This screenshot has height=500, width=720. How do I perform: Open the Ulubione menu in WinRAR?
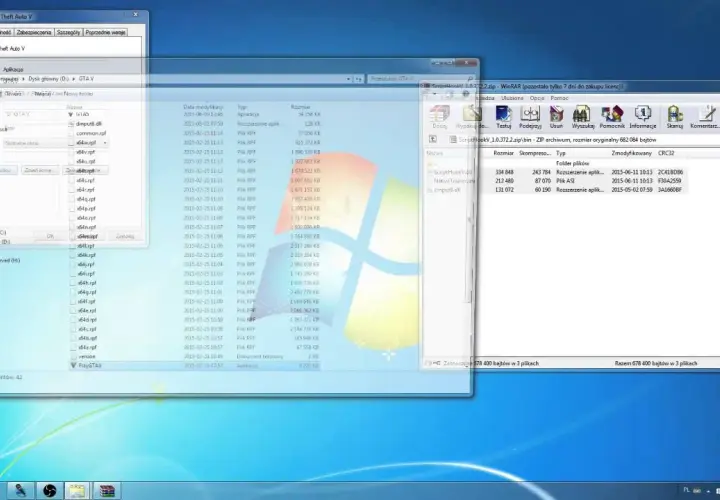(512, 98)
